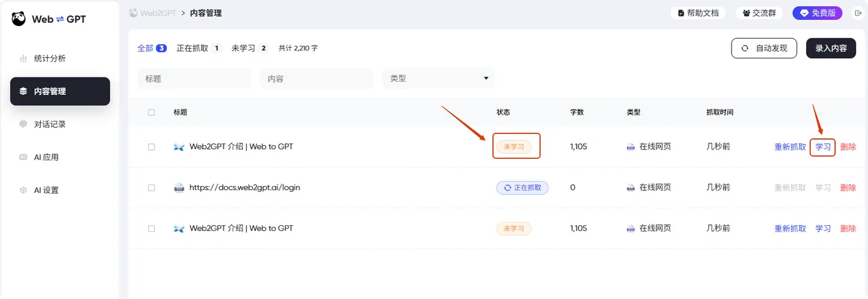Click the 抓取时间 column header
Image resolution: width=868 pixels, height=299 pixels.
pos(720,112)
